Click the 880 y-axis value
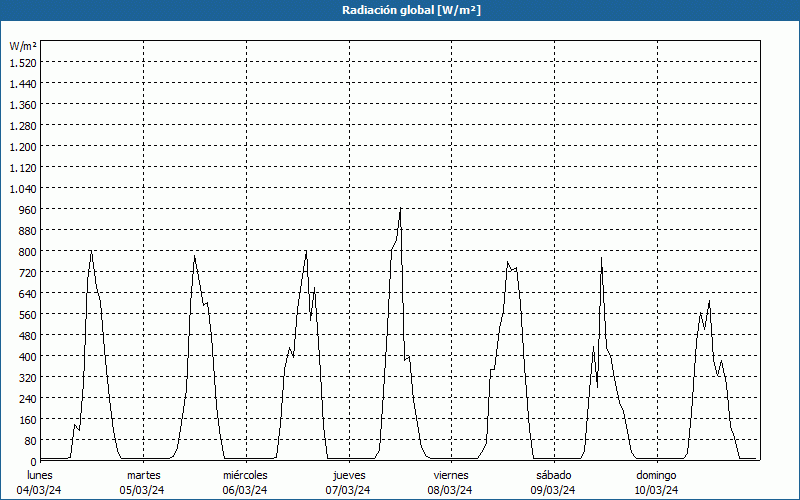800x500 pixels. point(28,231)
